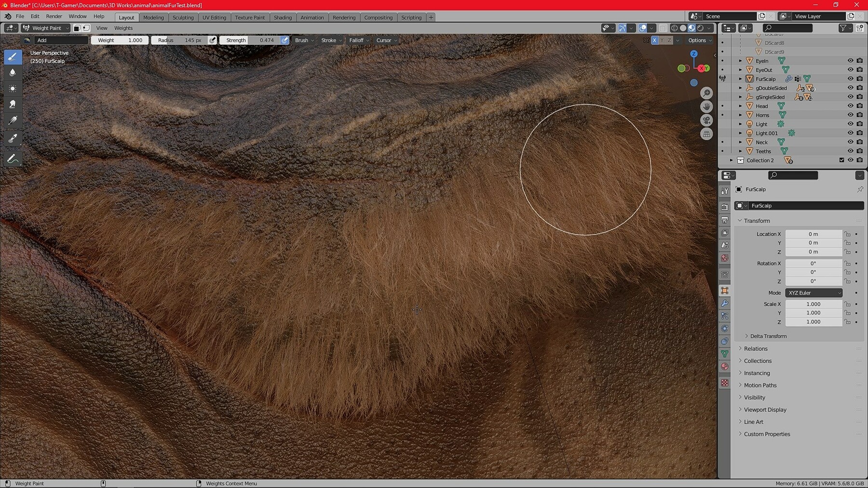868x488 pixels.
Task: Click the Scale X value field
Action: 814,304
